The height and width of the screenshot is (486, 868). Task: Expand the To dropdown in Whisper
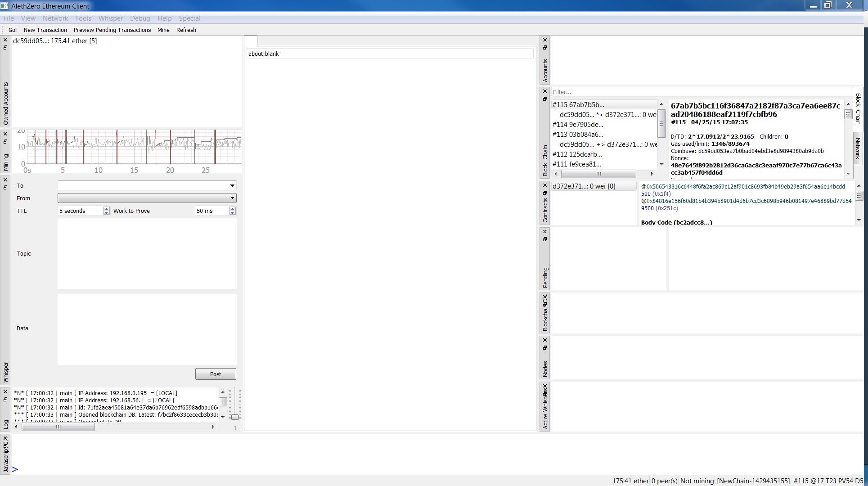tap(232, 185)
